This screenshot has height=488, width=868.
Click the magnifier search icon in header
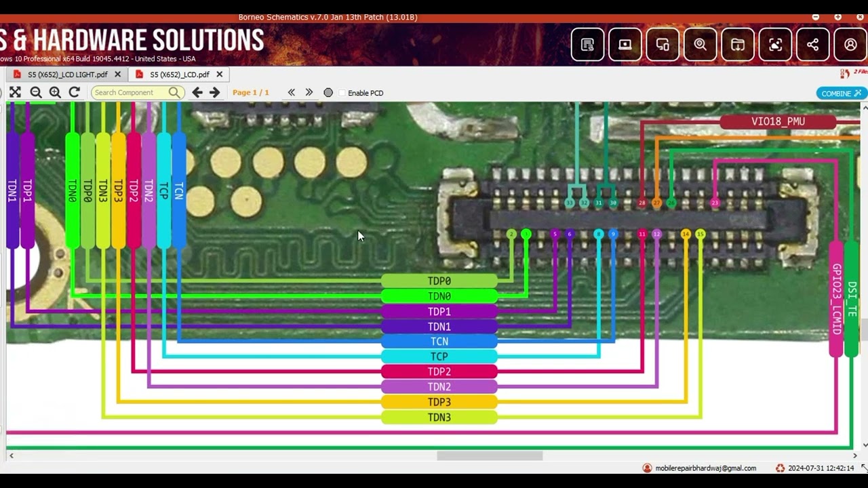click(x=700, y=45)
